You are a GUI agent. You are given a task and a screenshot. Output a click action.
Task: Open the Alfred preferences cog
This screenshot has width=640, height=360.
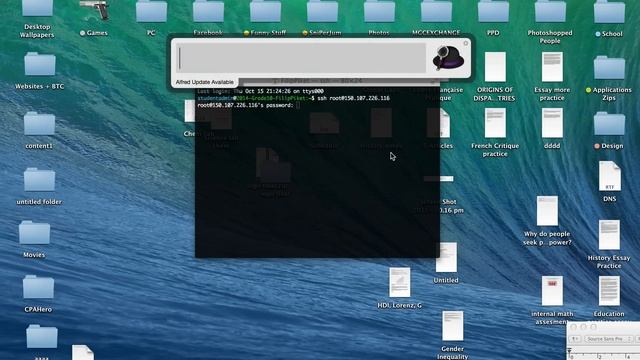[466, 43]
